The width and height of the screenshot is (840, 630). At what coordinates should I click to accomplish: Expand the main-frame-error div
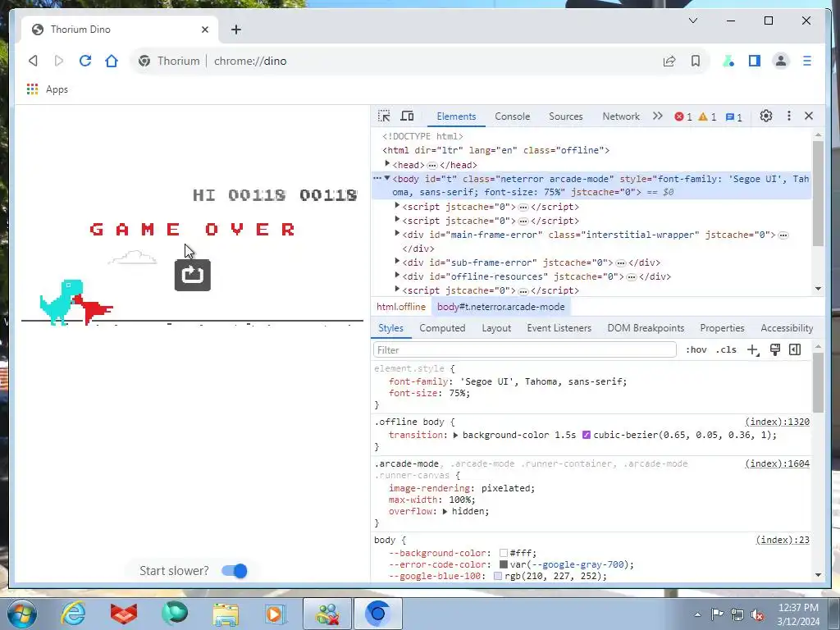pyautogui.click(x=397, y=234)
